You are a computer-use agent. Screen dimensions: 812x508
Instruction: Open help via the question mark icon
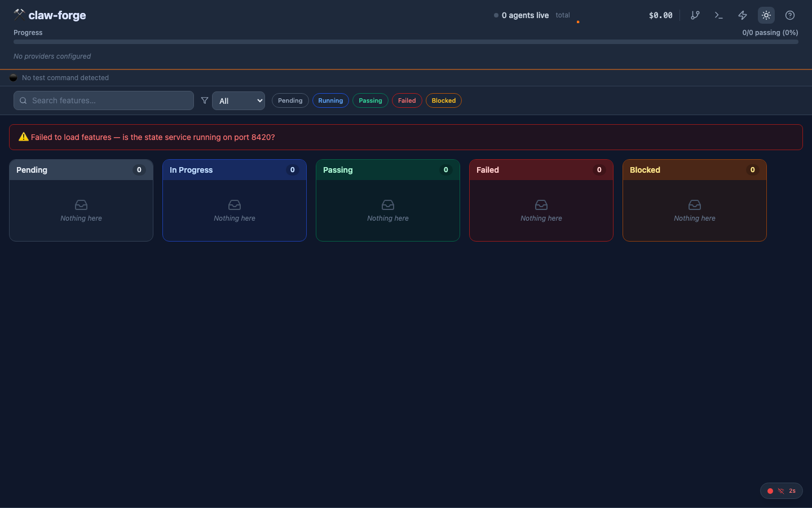tap(790, 15)
